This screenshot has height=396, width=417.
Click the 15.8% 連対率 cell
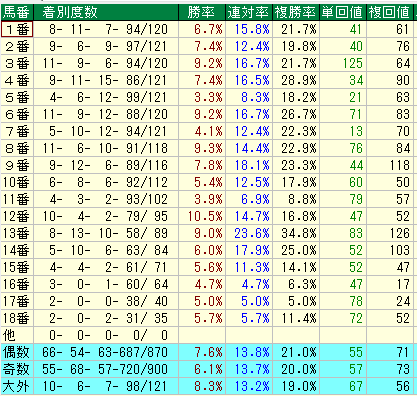249,29
